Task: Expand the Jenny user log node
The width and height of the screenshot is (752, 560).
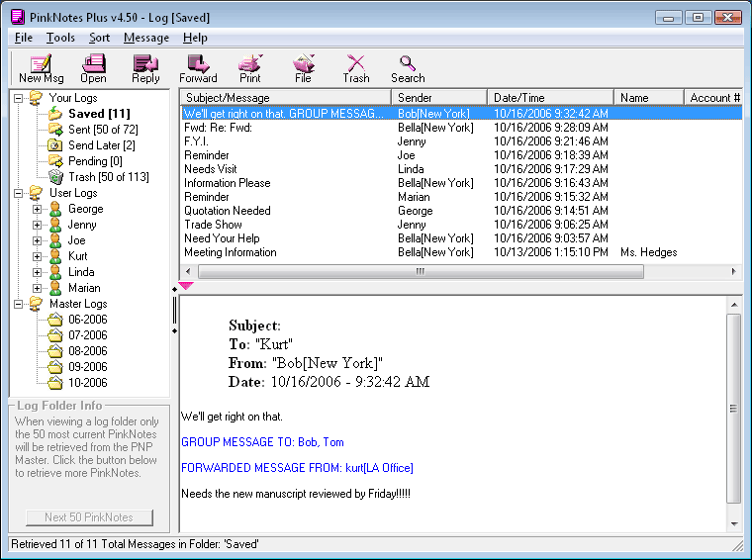Action: click(37, 225)
